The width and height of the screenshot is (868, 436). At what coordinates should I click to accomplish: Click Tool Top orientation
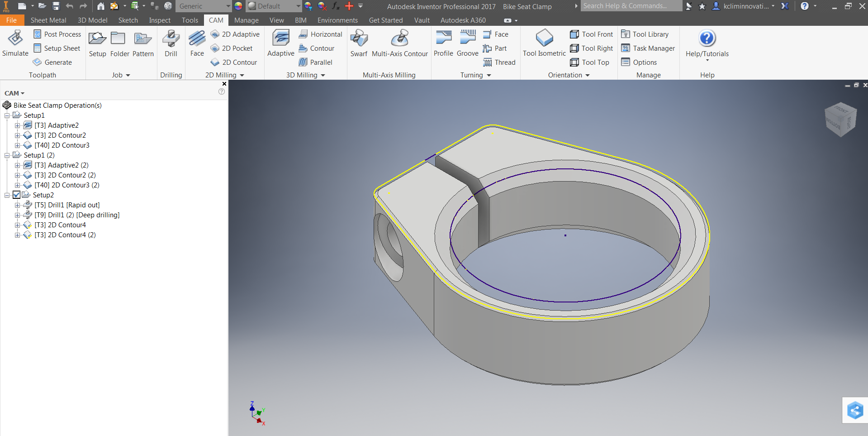click(589, 62)
